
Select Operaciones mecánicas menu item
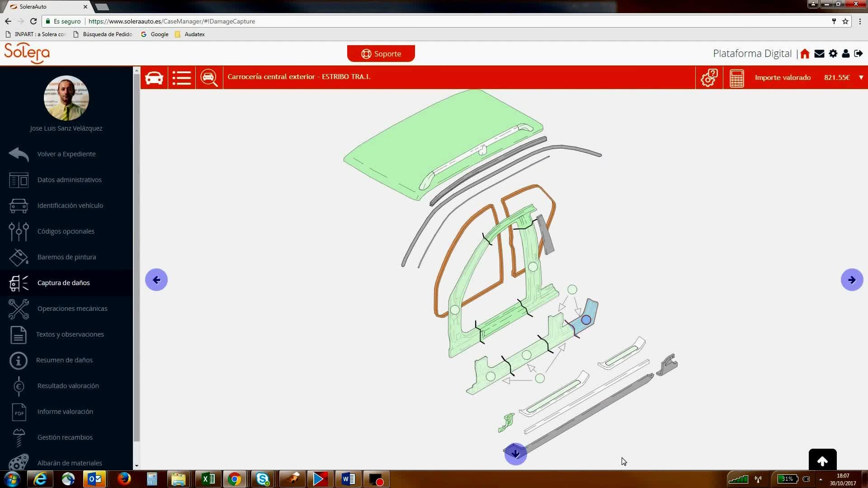pyautogui.click(x=72, y=309)
